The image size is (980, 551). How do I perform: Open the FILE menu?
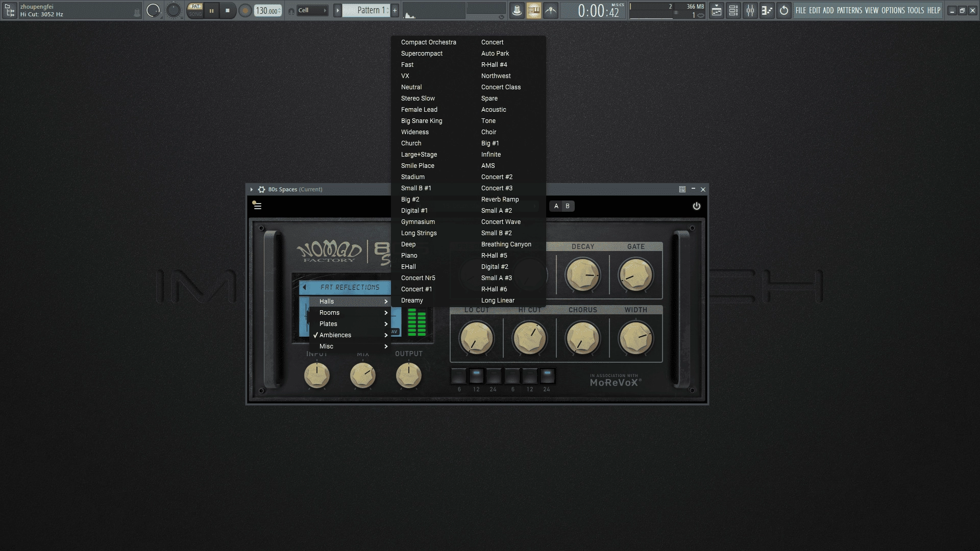tap(801, 10)
